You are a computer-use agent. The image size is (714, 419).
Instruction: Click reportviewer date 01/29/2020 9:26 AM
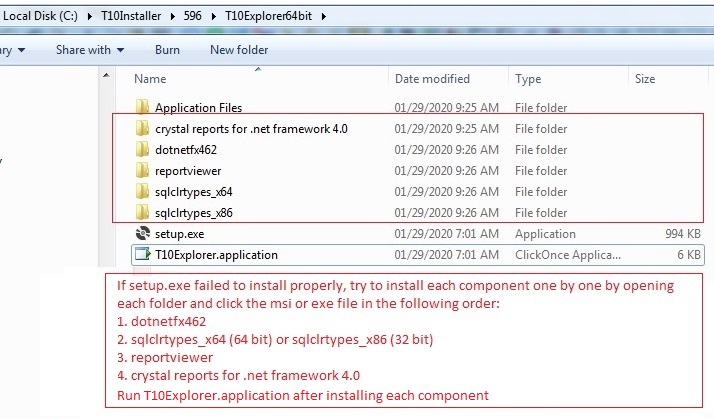pyautogui.click(x=446, y=171)
